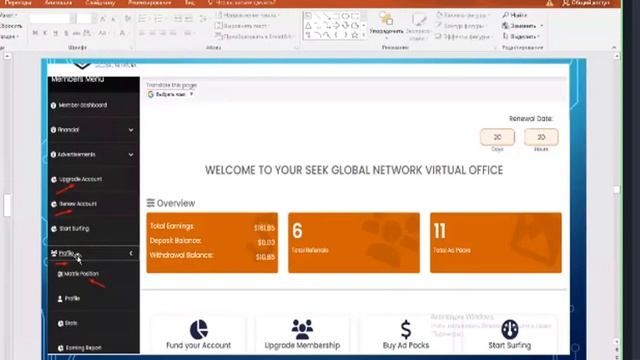The height and width of the screenshot is (360, 640).
Task: Click the slide scrollbar up arrow
Action: [x=617, y=56]
